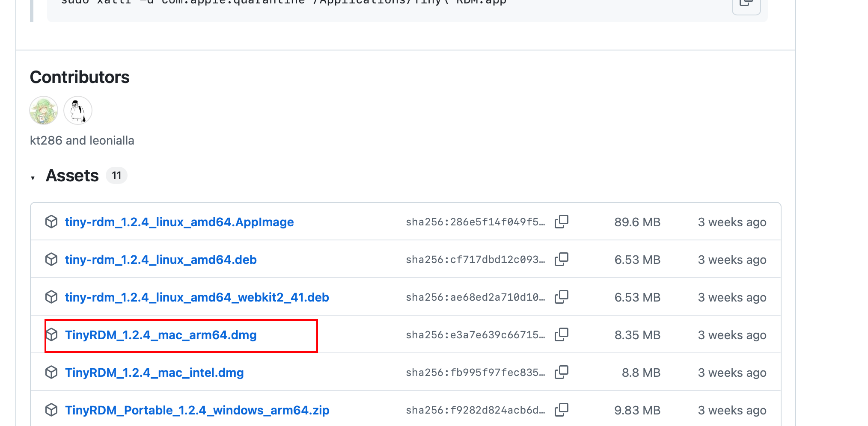Screen dimensions: 868x426
Task: Select hash text sha256:fb995f97fec835…
Action: pos(476,373)
